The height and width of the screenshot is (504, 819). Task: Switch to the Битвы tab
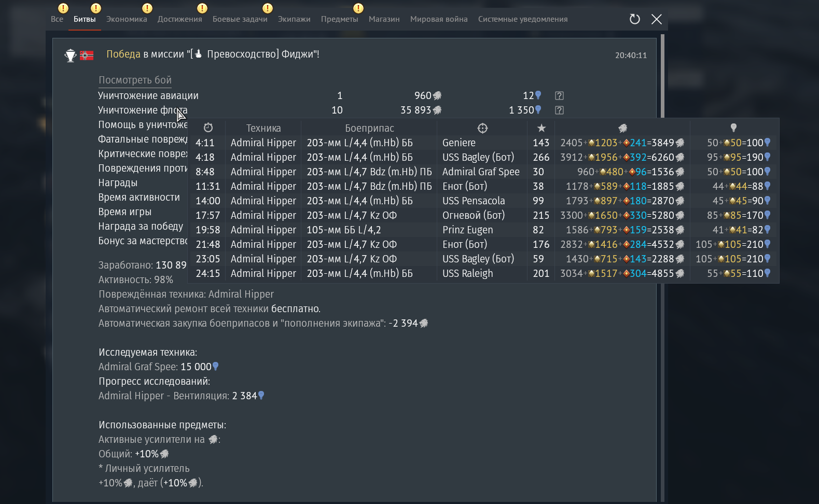85,19
